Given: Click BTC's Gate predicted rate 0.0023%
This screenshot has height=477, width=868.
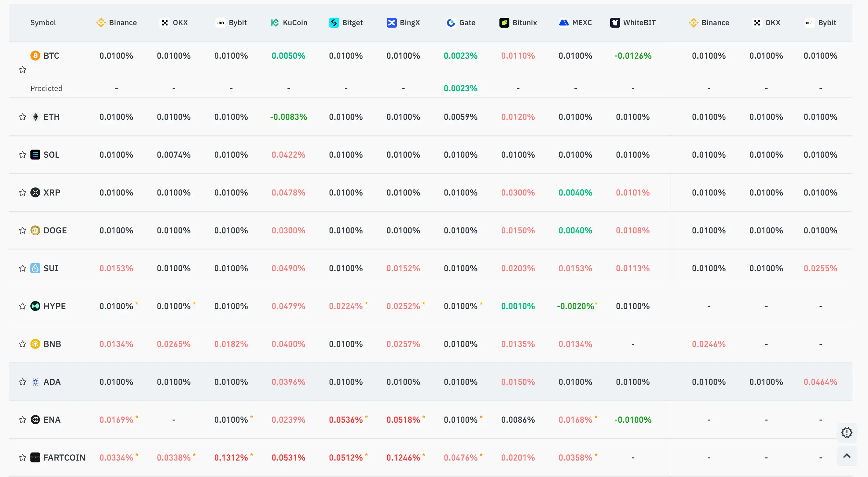Looking at the screenshot, I should [x=460, y=88].
